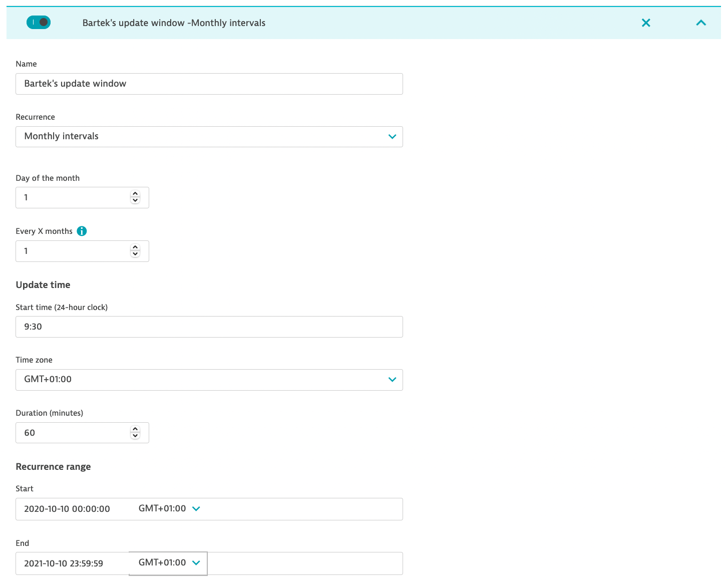Image resolution: width=728 pixels, height=585 pixels.
Task: Open the Recurrence dropdown
Action: coord(209,137)
